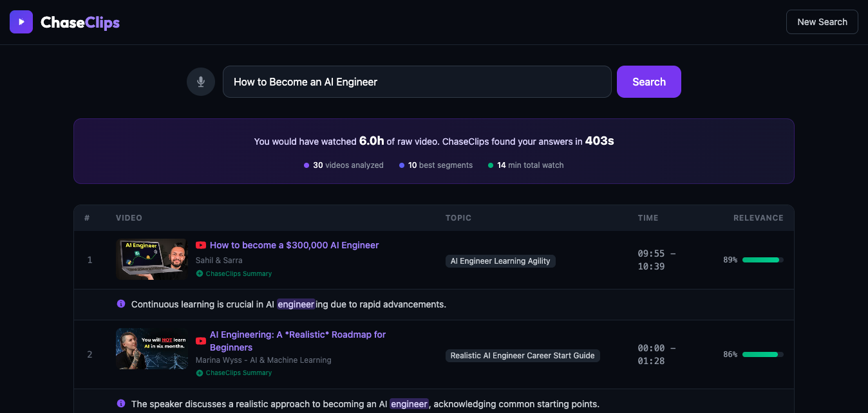Screen dimensions: 868x413
Task: Click the RELEVANCE column header
Action: pyautogui.click(x=759, y=218)
